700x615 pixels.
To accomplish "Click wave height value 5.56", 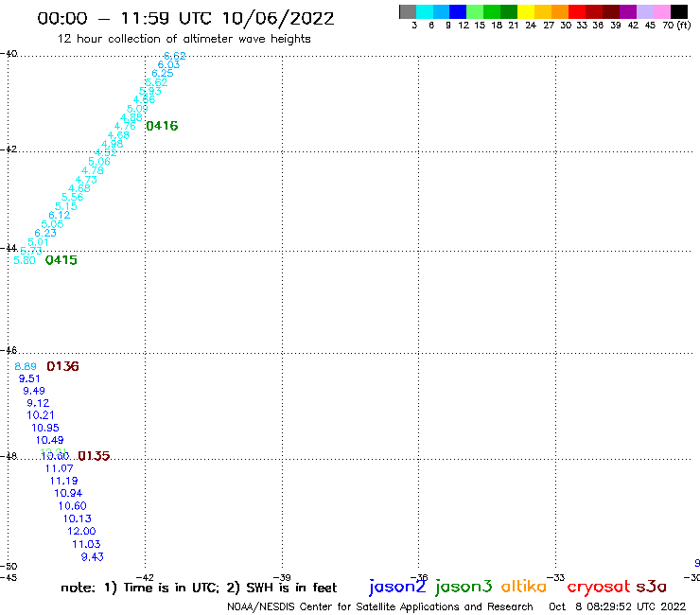I will tap(72, 197).
